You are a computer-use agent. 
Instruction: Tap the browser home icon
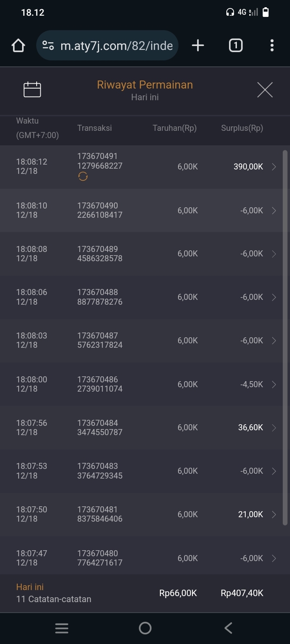(x=19, y=45)
